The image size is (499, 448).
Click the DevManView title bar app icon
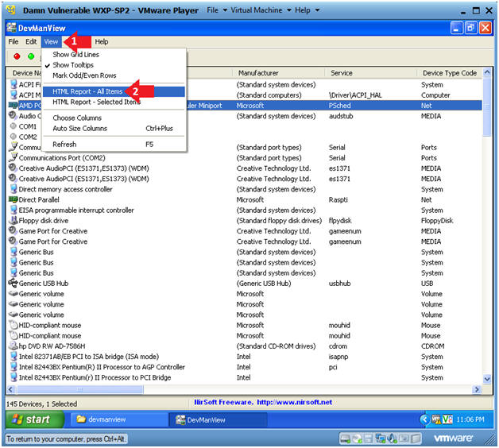click(x=11, y=28)
